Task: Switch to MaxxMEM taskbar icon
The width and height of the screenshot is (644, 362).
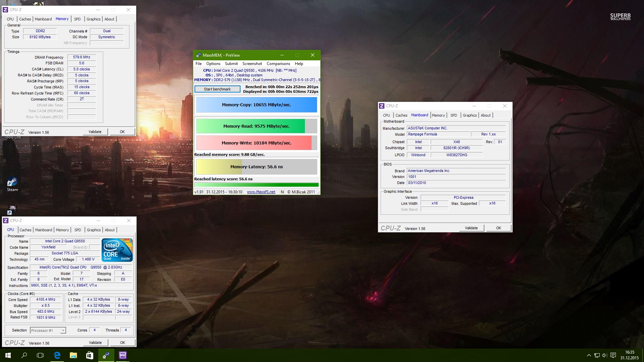Action: (x=106, y=355)
